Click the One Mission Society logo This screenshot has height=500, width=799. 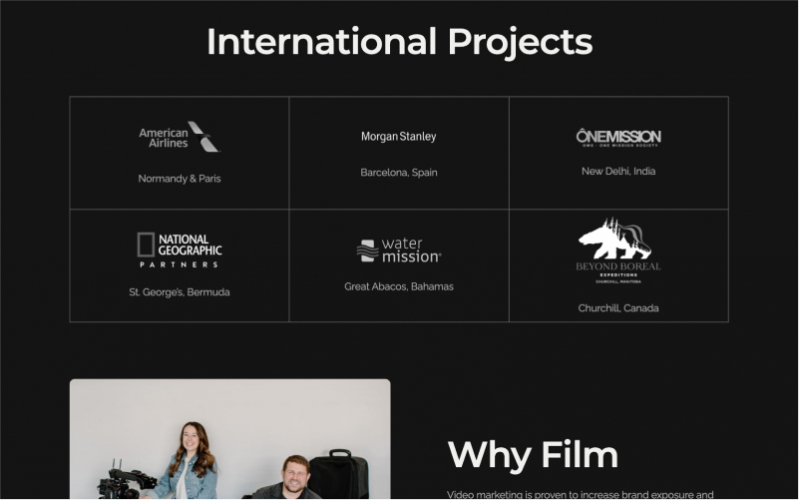[x=618, y=138]
